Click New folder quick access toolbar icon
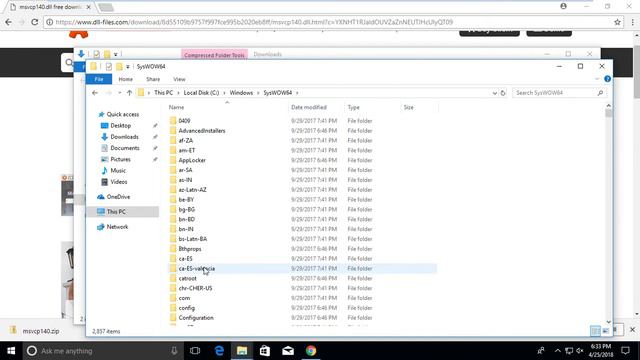Screen dimensions: 640x360 point(119,67)
